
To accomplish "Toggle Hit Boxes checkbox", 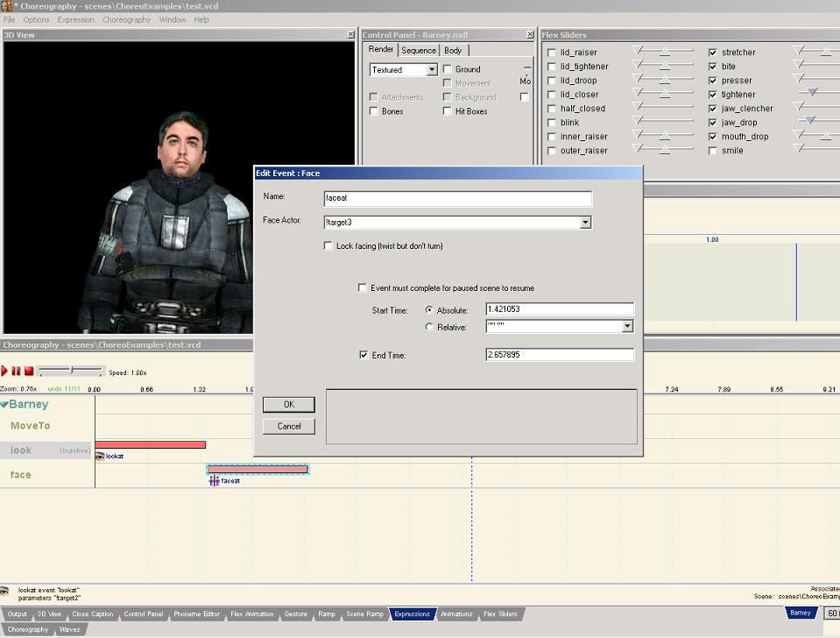I will 448,111.
